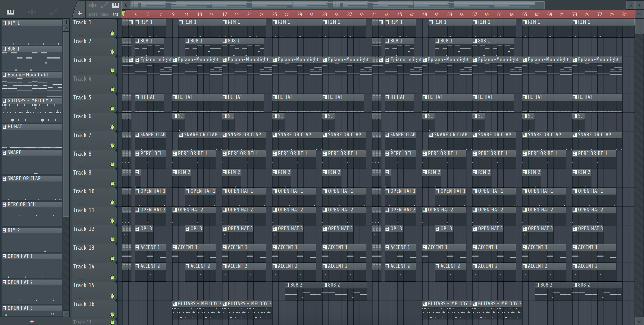Click the Epiano-Moonlight pattern icon in picker
Viewport: 644px width, 325px height.
click(x=4, y=75)
